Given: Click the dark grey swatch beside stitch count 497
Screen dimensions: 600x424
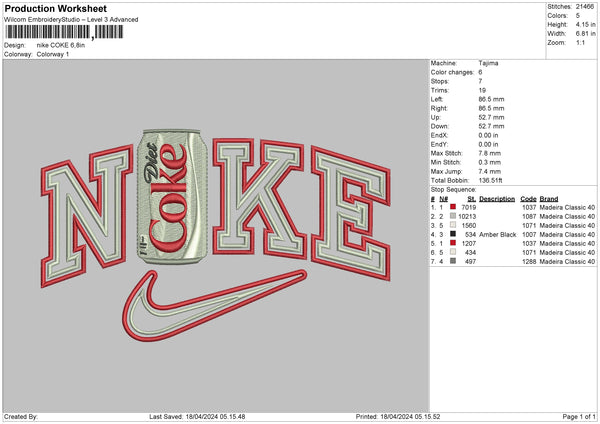Looking at the screenshot, I should (453, 261).
